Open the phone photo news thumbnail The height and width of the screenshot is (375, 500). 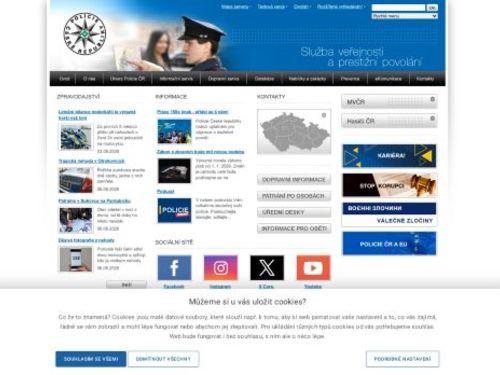click(x=76, y=259)
